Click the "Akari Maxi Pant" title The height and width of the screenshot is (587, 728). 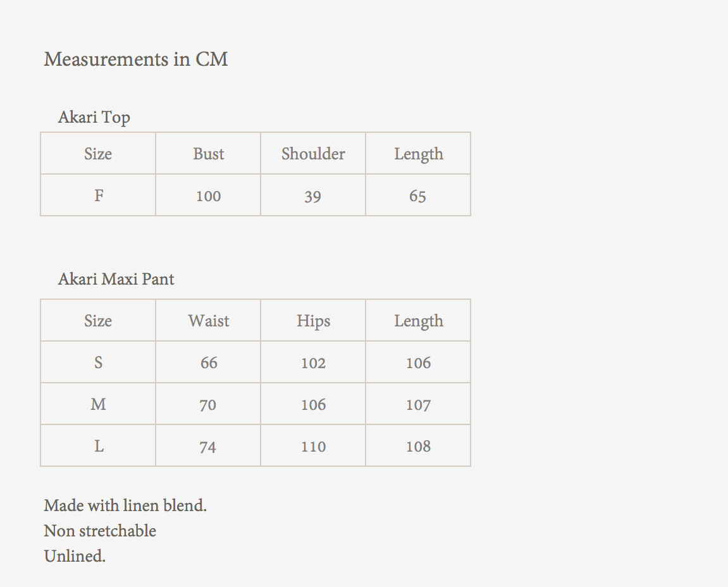click(116, 279)
